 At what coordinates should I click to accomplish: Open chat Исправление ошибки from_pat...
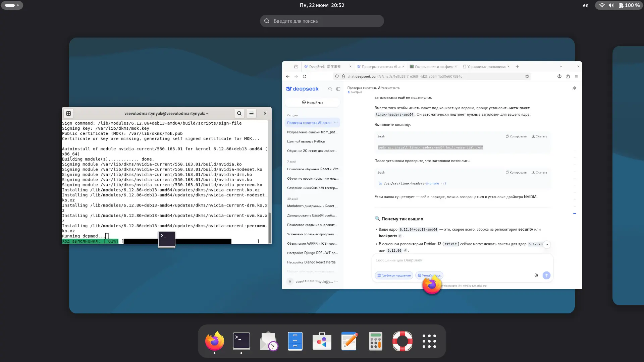[x=312, y=132]
